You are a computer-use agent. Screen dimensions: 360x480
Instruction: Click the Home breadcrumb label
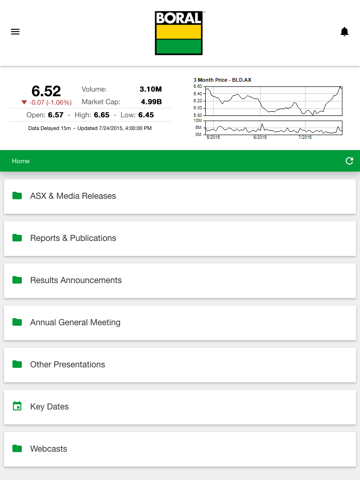[21, 161]
